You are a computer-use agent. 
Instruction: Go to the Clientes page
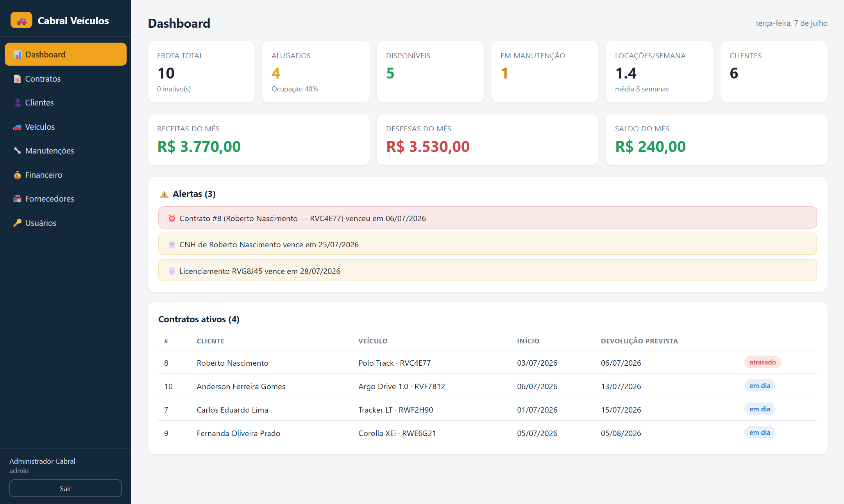66,102
